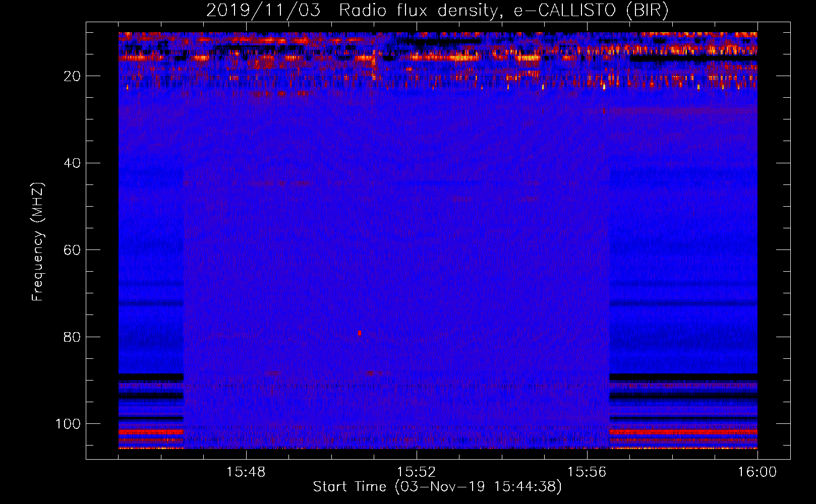Click the '40' frequency tick label
The height and width of the screenshot is (504, 816).
(72, 163)
